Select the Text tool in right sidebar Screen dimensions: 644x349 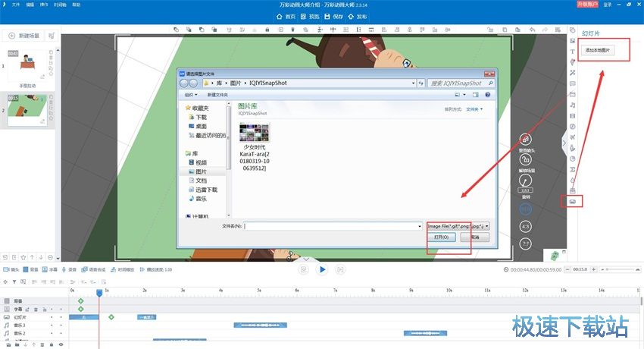(x=573, y=52)
